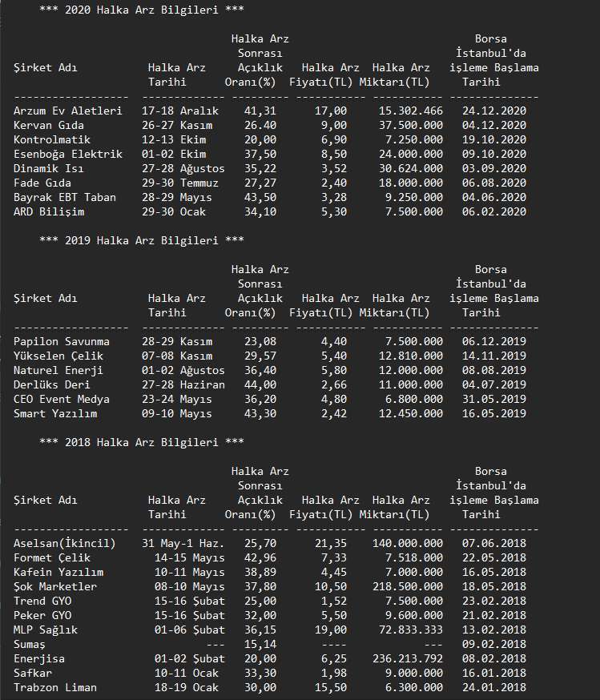Click the "2018 Halka Arz Bilgileri" heading
This screenshot has height=700, width=600.
click(142, 442)
